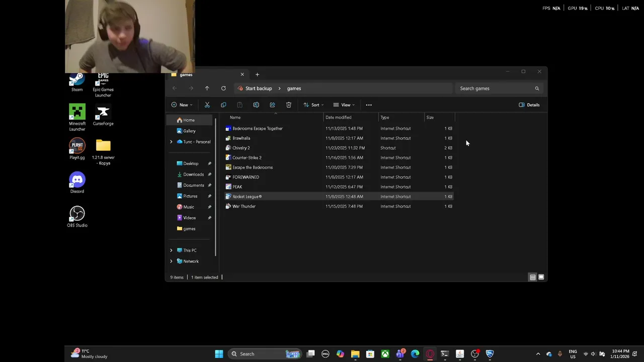Viewport: 644px width, 362px height.
Task: Expand This PC in navigation pane
Action: tap(171, 250)
